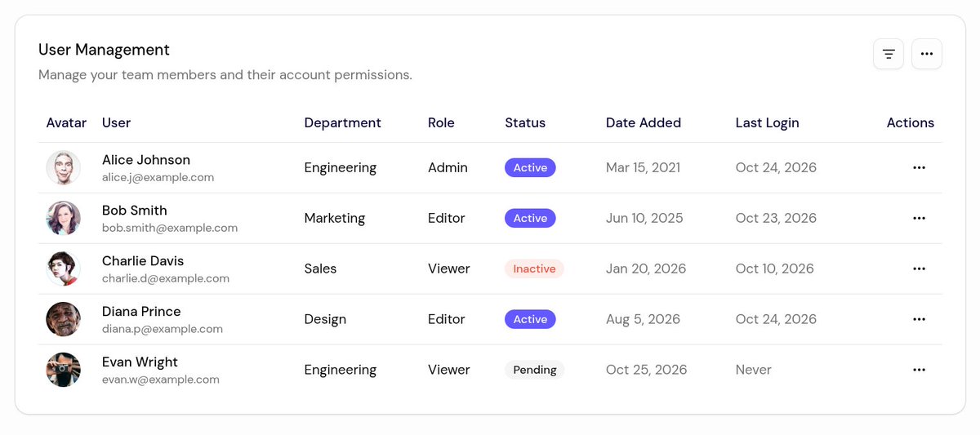Image resolution: width=980 pixels, height=435 pixels.
Task: Select the Pending status badge for Evan
Action: click(535, 370)
